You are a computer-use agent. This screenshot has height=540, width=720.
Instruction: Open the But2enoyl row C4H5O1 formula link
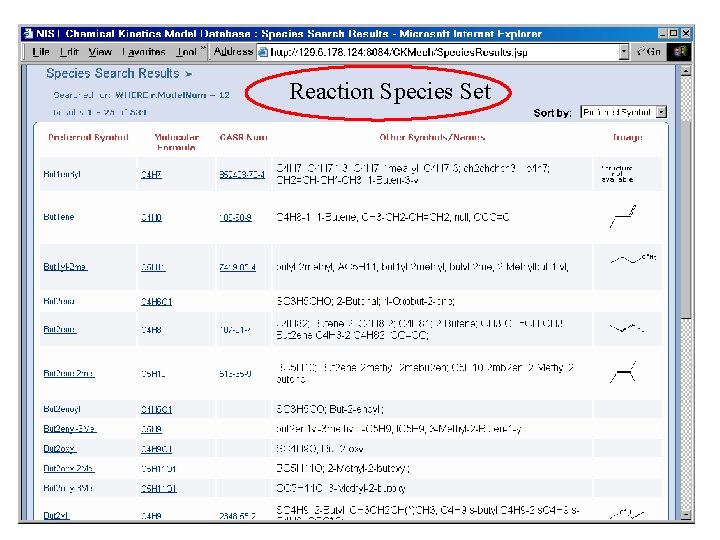[x=156, y=409]
